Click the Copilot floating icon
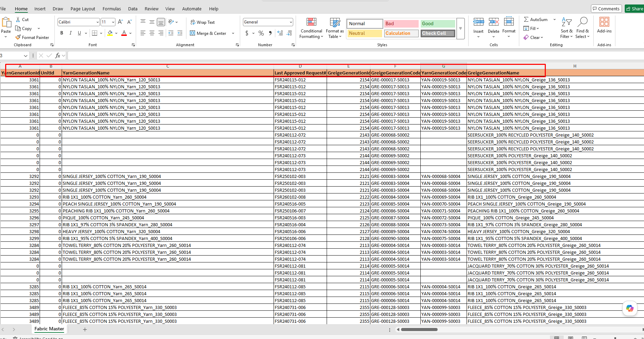This screenshot has height=339, width=644. point(630,308)
